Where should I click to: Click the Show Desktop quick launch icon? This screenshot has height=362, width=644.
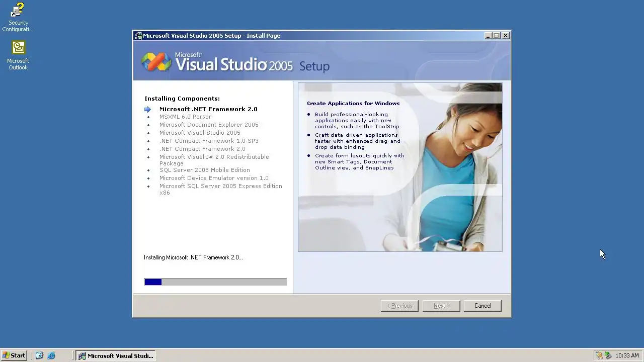pyautogui.click(x=39, y=355)
